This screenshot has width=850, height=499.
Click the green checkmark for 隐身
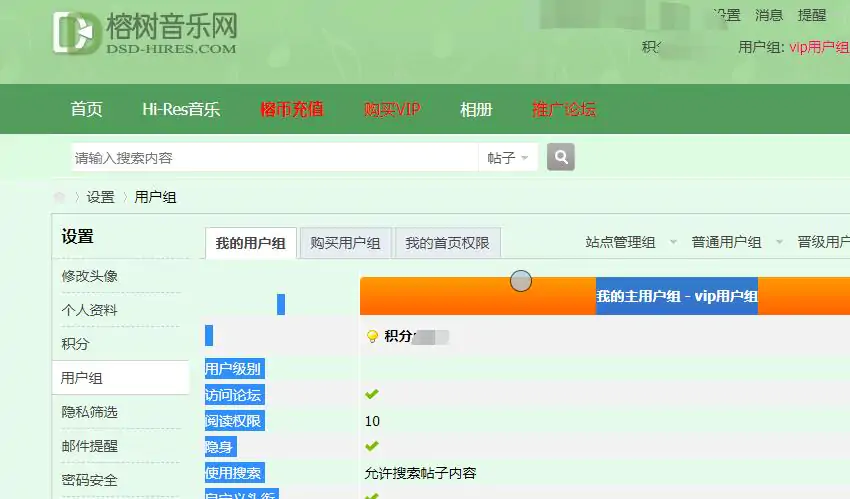click(x=372, y=446)
